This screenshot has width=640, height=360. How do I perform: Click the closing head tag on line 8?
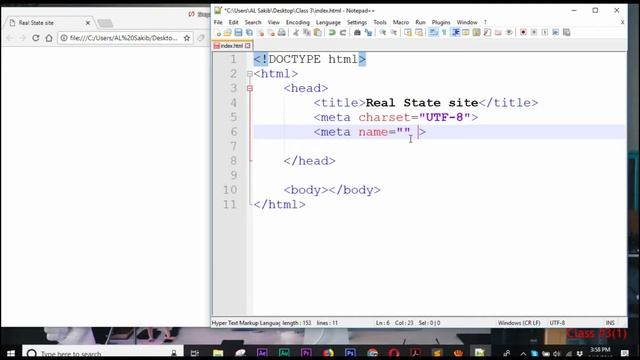(x=309, y=161)
